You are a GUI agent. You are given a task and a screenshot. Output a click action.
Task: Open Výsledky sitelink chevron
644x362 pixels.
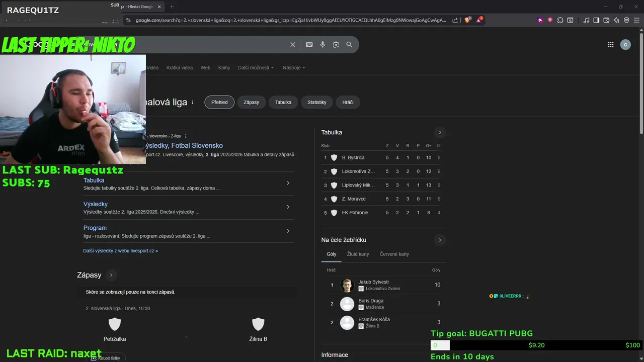coord(288,207)
